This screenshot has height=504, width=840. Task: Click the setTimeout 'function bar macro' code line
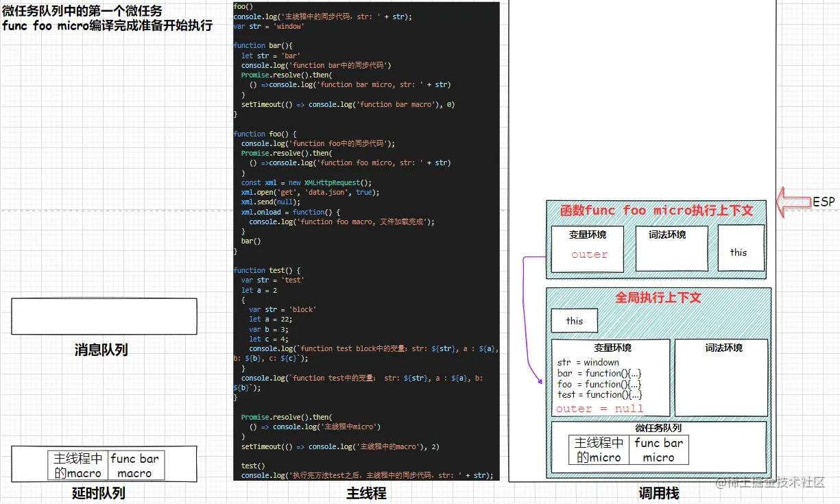point(348,105)
